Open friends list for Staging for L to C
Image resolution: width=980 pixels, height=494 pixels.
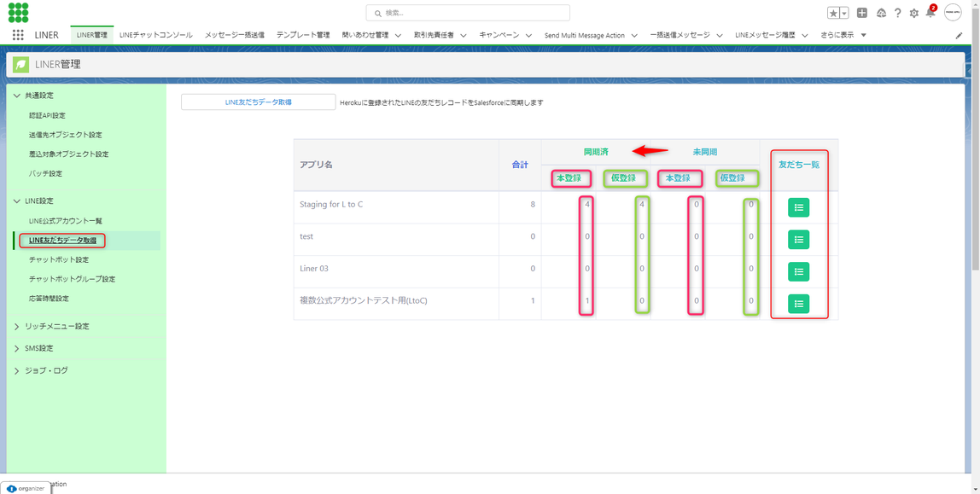[x=799, y=207]
